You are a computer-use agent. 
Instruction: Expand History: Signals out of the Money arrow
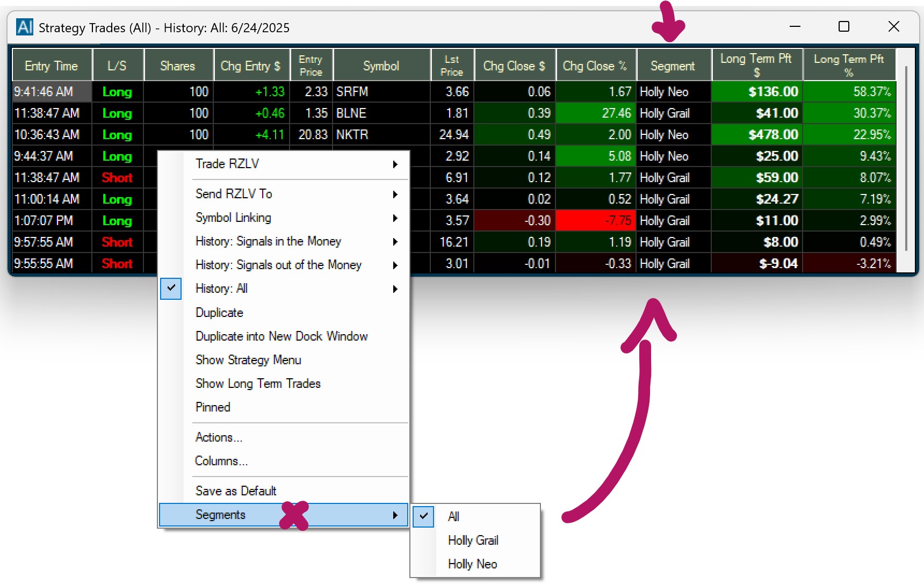[395, 265]
